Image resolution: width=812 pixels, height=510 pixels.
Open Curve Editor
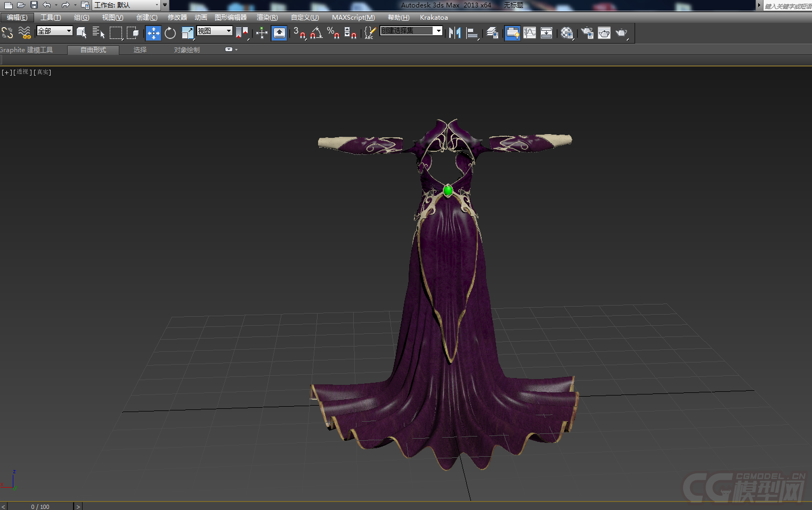pos(530,33)
